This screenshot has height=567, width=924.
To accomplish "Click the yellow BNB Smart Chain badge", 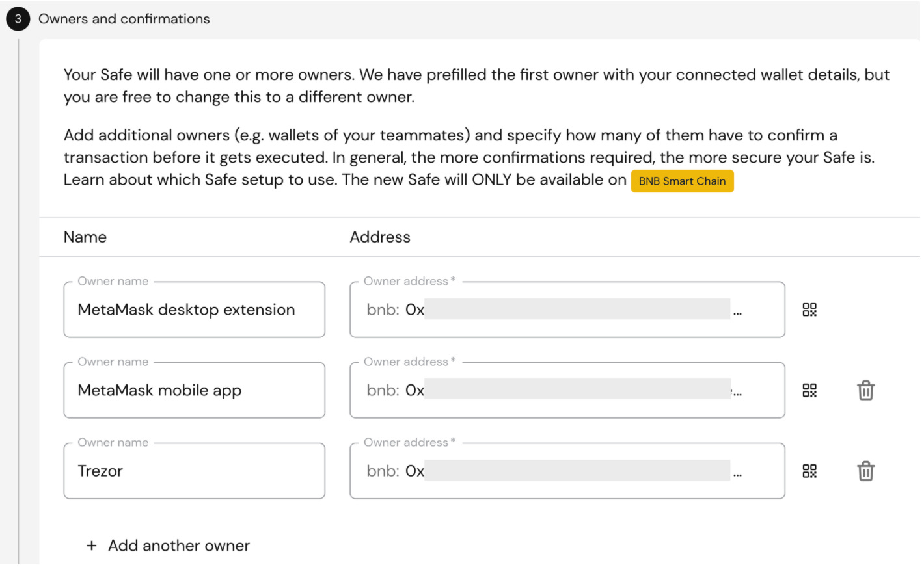I will 682,181.
